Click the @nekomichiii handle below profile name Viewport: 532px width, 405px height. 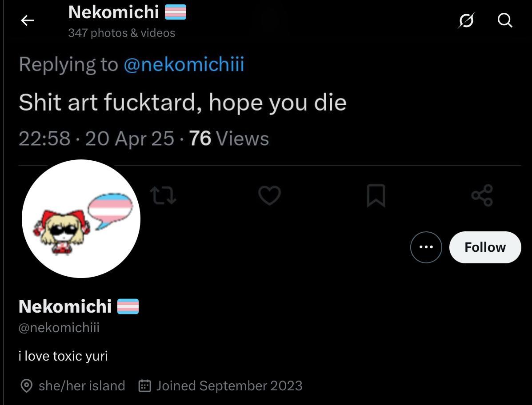click(59, 328)
